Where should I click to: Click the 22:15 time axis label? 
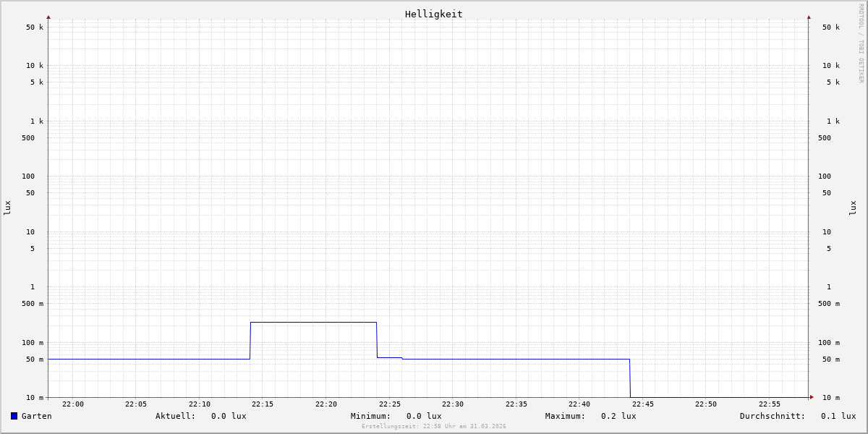coord(263,404)
